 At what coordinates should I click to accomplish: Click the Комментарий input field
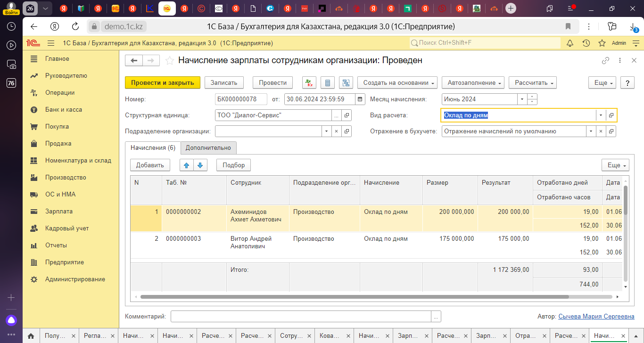(x=301, y=316)
